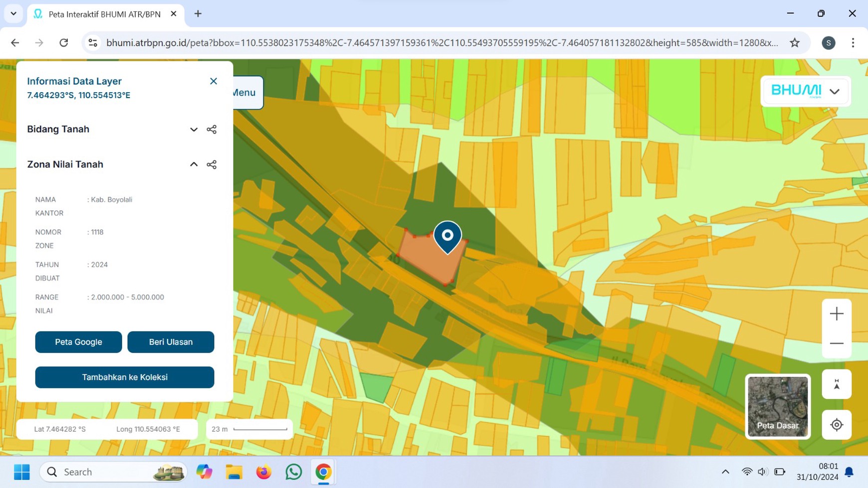Open Copilot from the taskbar
The height and width of the screenshot is (488, 868).
[x=204, y=472]
